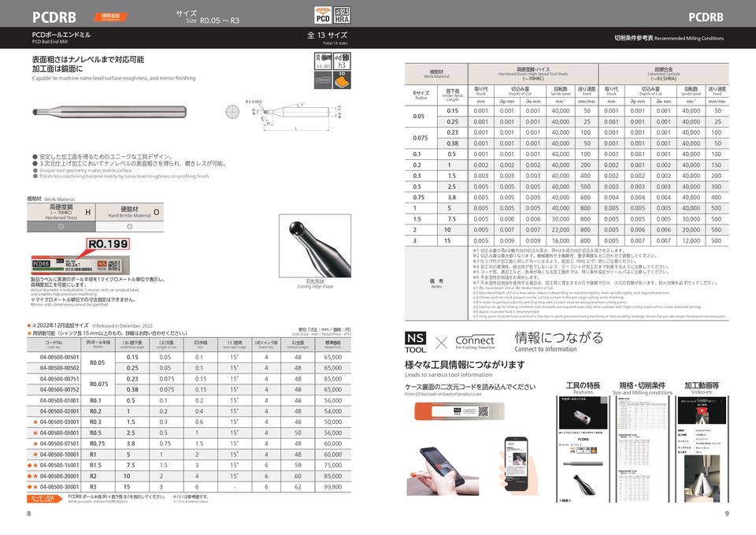Click the 切削条件参考表 Recommended Milling Conditions heading
Screen dimensions: 756x535
pyautogui.click(x=669, y=38)
